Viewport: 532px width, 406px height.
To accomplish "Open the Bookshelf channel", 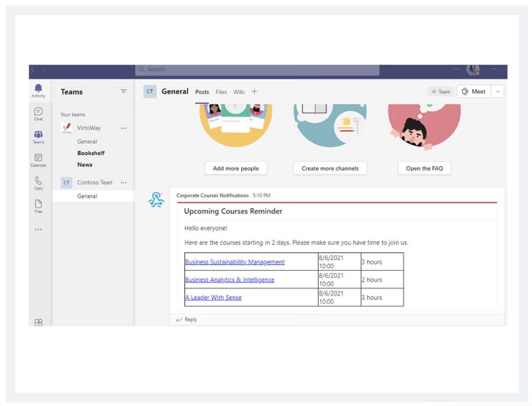I will (x=91, y=153).
